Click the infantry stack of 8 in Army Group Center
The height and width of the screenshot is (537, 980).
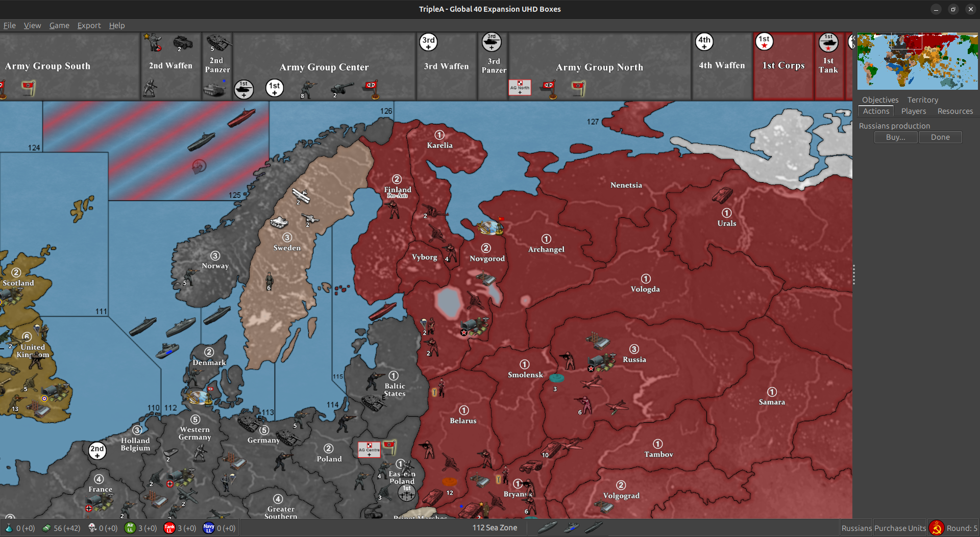point(308,89)
